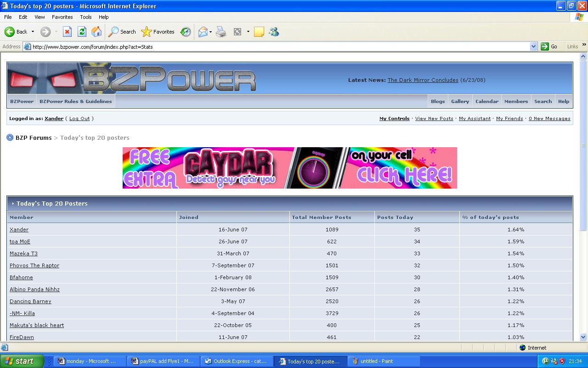Open the BZPower Rules & Guidelines link
The width and height of the screenshot is (588, 368).
point(76,101)
